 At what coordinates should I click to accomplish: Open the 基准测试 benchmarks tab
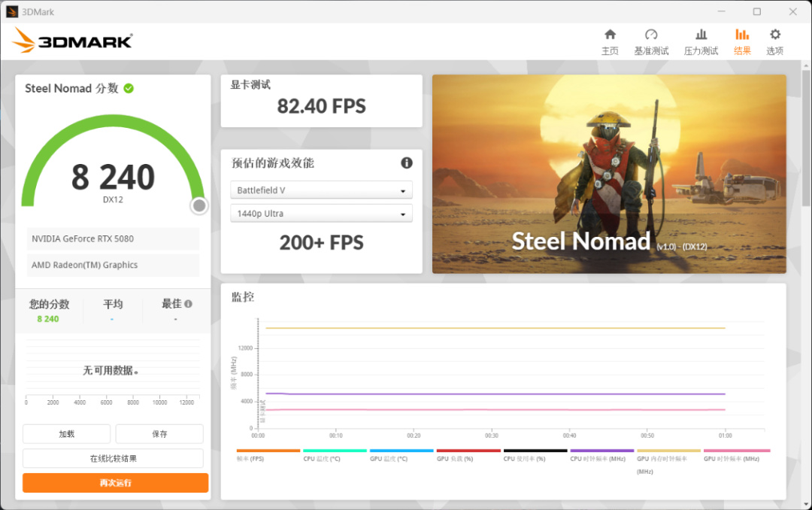tap(651, 42)
